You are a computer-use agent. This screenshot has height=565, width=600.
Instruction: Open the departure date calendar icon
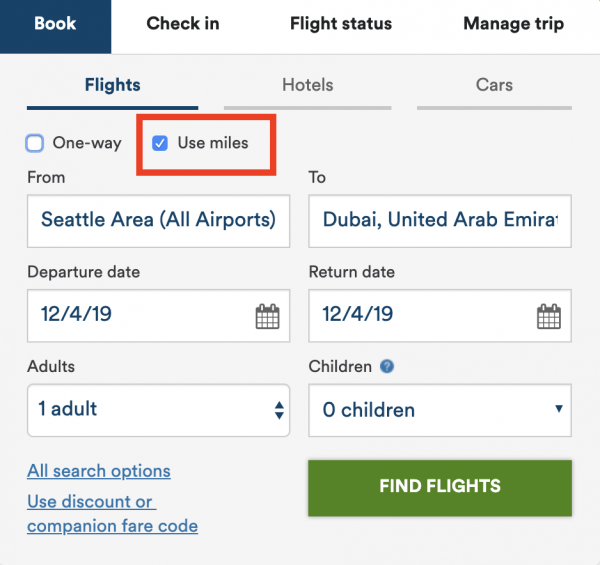tap(267, 317)
